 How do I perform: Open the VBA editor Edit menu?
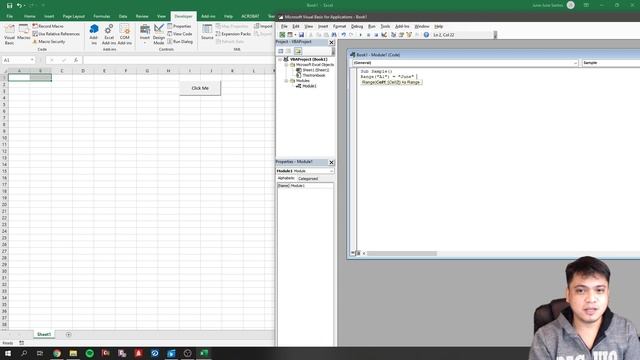(x=296, y=26)
